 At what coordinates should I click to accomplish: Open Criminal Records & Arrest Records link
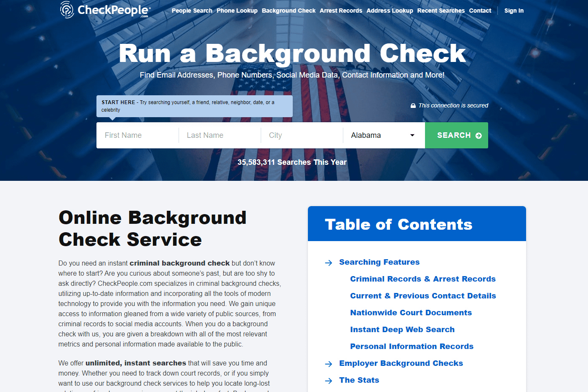coord(423,279)
